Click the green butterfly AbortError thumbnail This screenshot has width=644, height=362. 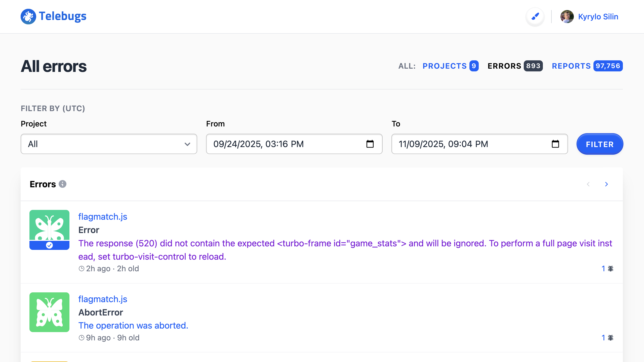coord(49,312)
